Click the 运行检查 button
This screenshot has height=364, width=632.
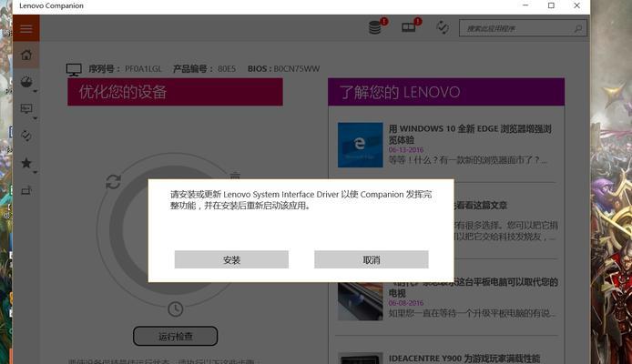[176, 336]
